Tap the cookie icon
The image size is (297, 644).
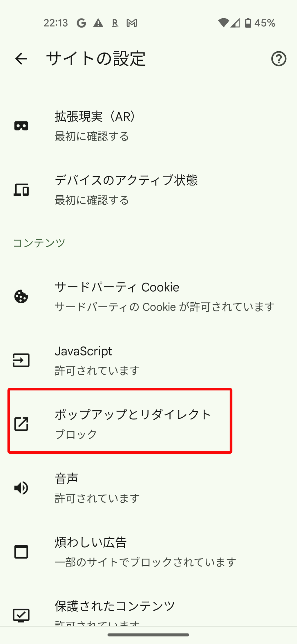[x=21, y=297]
